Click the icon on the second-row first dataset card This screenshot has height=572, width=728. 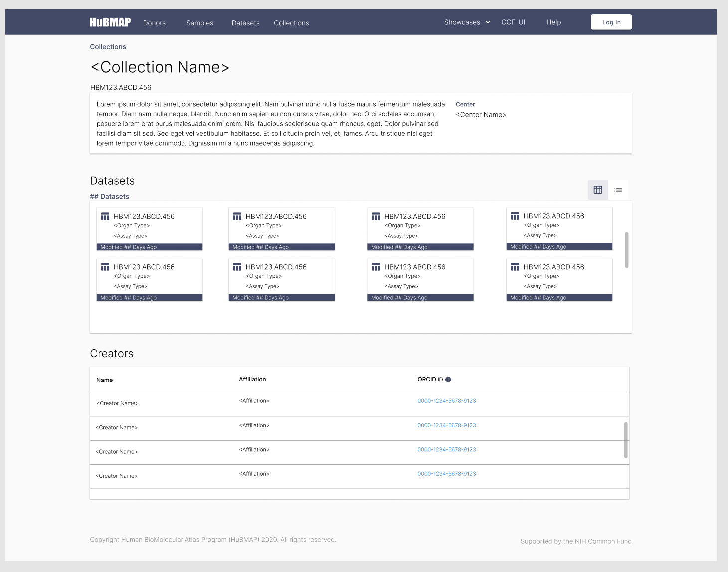(105, 267)
